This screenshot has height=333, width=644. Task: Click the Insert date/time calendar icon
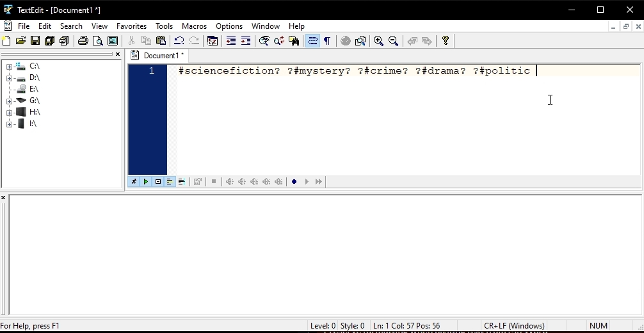point(213,41)
